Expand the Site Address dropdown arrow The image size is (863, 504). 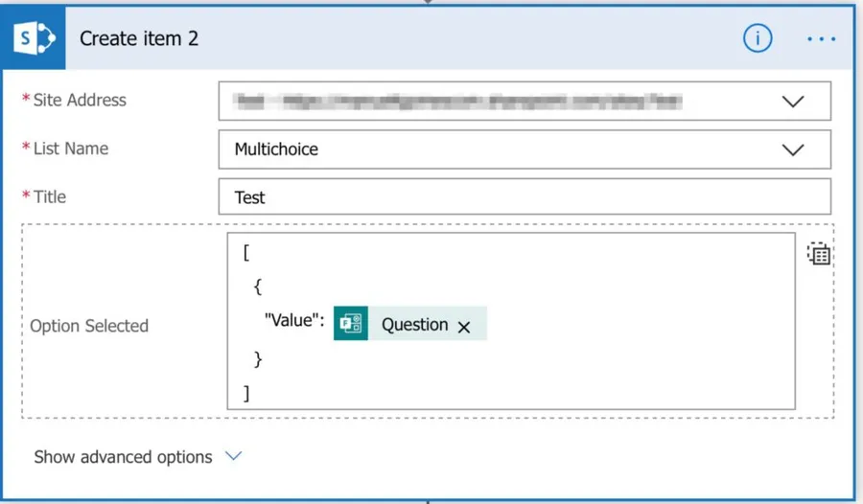click(x=793, y=101)
